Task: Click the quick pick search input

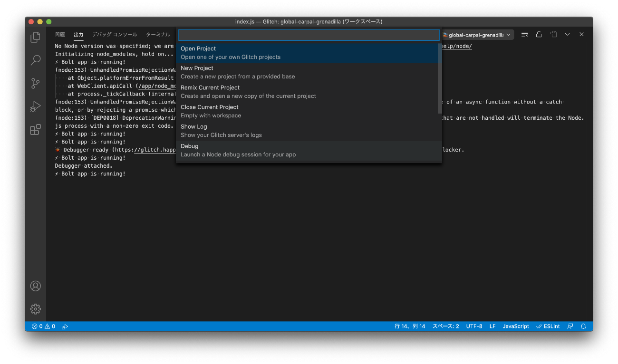Action: click(x=309, y=35)
